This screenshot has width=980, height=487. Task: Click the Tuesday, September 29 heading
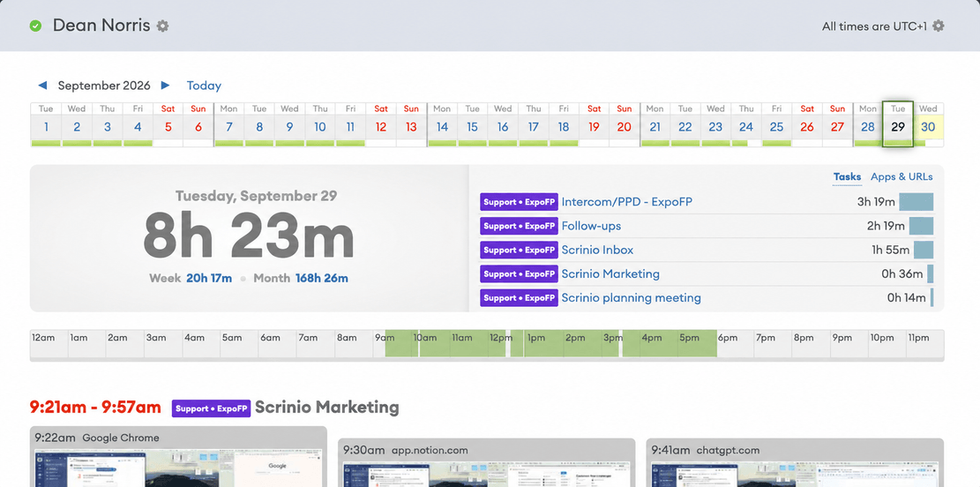pos(257,196)
